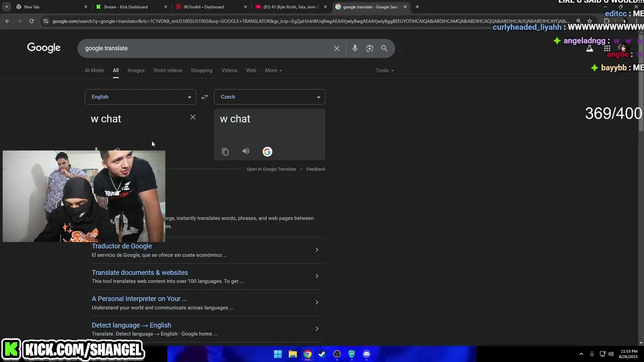Go back to the previous page
The image size is (644, 362).
(7, 21)
